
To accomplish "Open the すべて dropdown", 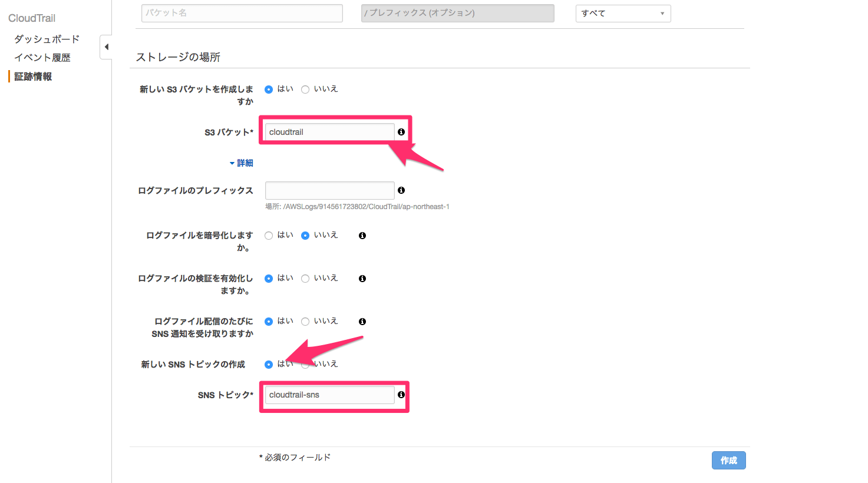I will [x=623, y=14].
